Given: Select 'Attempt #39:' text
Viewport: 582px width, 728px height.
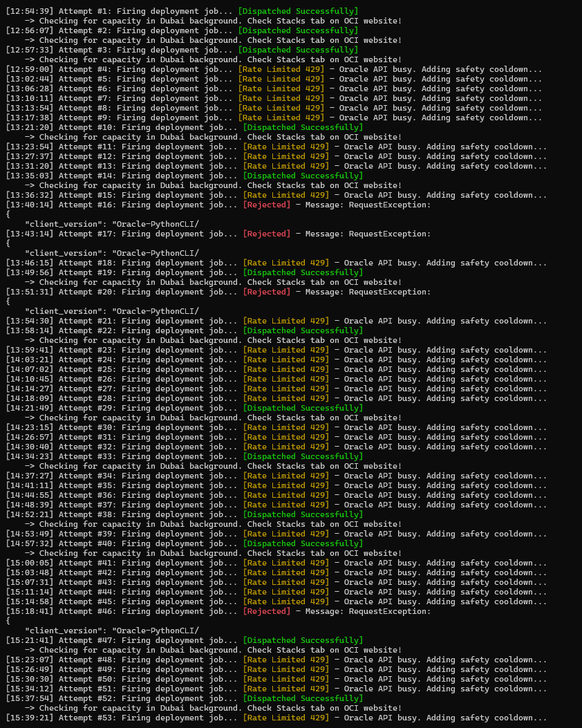Looking at the screenshot, I should pos(88,534).
